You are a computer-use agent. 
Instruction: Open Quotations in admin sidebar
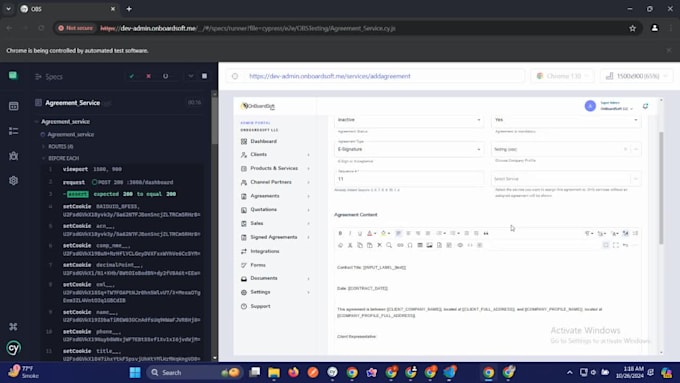275,210
